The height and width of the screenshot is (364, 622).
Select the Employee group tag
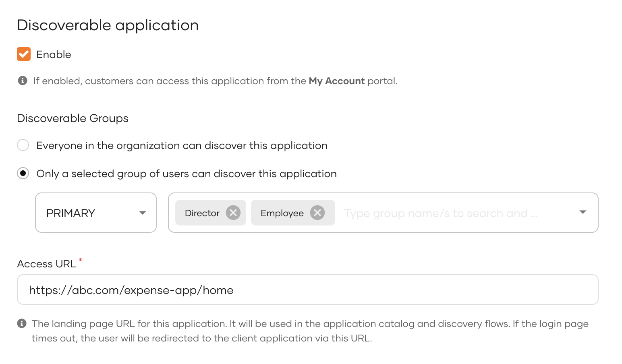[282, 213]
